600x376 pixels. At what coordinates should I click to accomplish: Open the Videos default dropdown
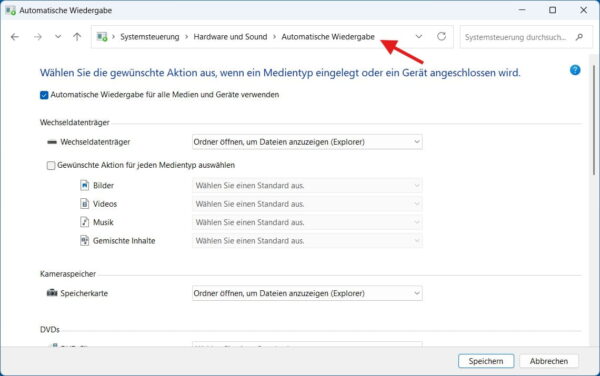[307, 204]
